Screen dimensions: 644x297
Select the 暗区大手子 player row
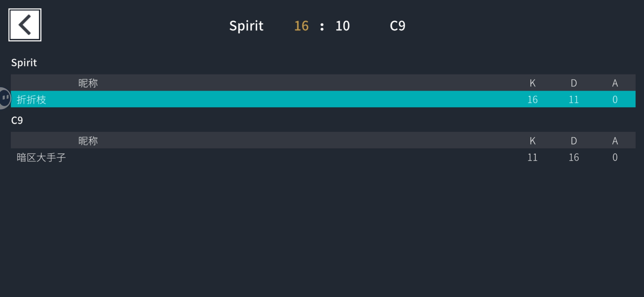[323, 157]
